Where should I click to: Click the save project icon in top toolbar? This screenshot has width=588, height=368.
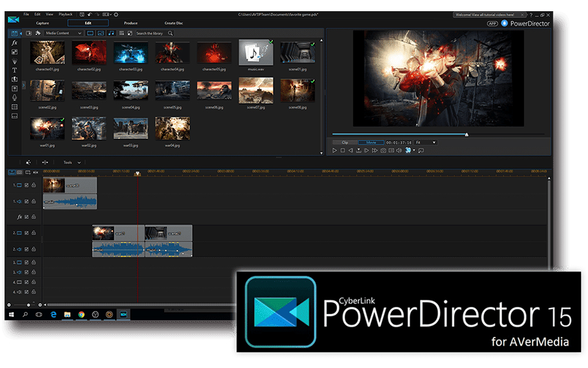(82, 14)
